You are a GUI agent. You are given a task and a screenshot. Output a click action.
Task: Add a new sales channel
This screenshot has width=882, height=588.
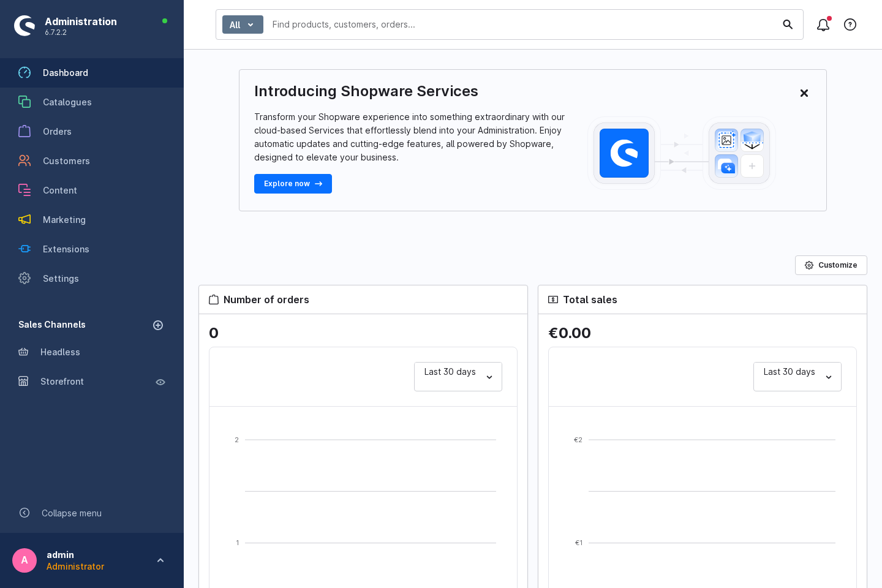point(158,325)
